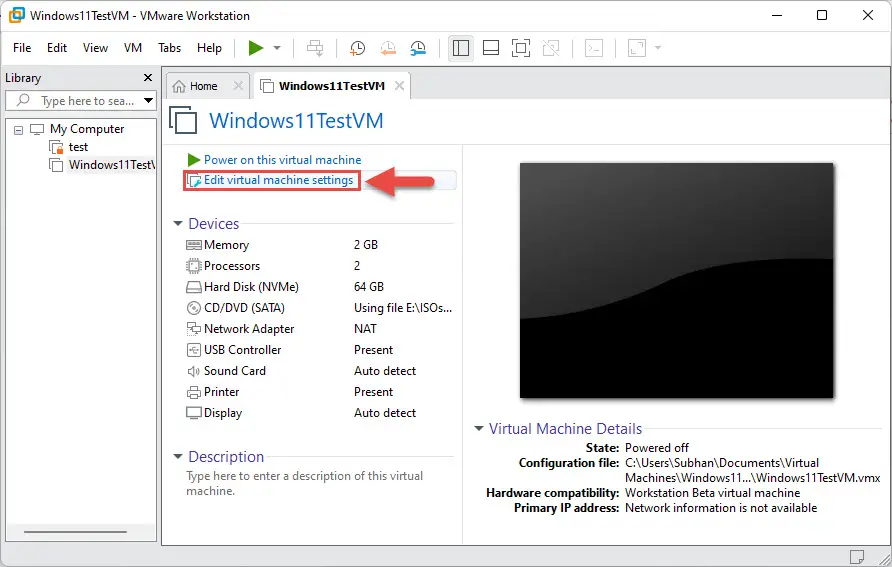Collapse Virtual Machine Details section
Image resolution: width=892 pixels, height=567 pixels.
click(479, 428)
